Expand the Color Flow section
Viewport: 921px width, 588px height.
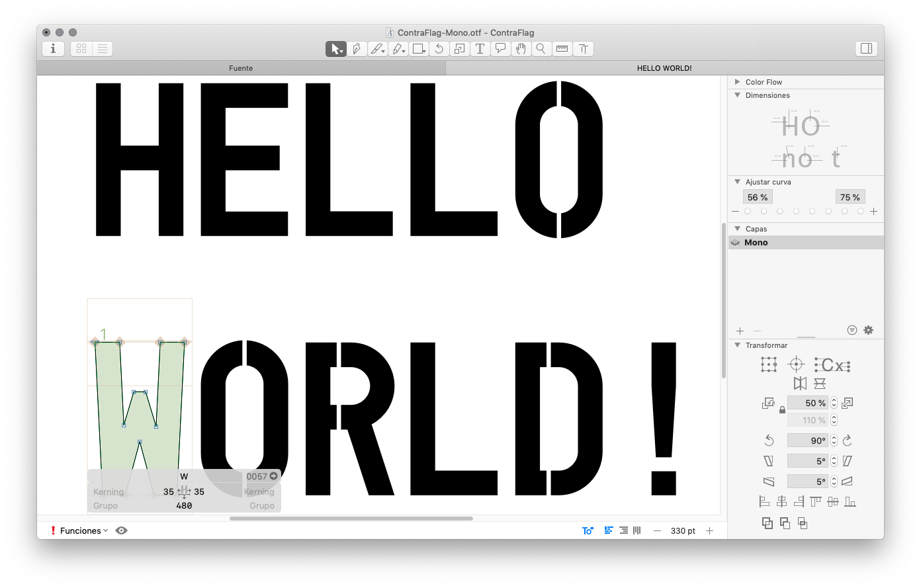738,82
